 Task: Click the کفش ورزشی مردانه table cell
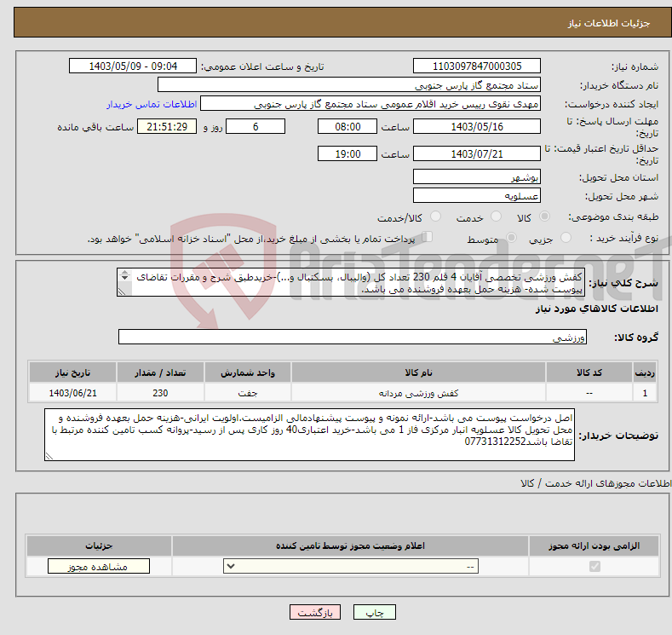coord(418,393)
